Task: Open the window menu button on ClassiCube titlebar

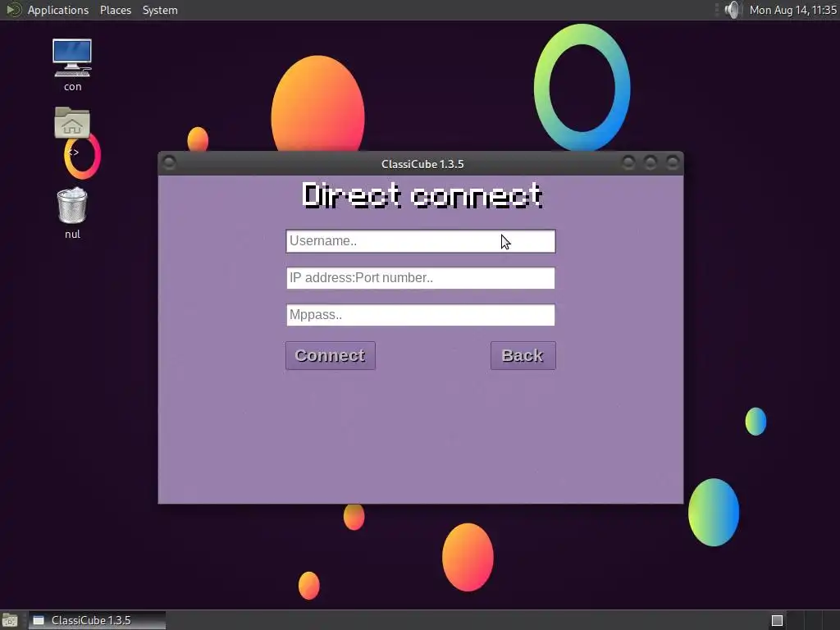Action: click(169, 162)
